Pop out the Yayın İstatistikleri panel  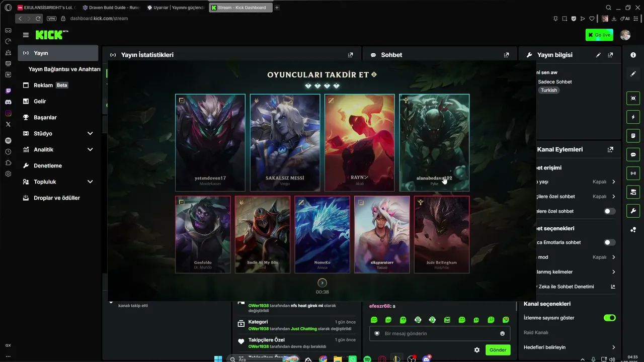pos(351,55)
